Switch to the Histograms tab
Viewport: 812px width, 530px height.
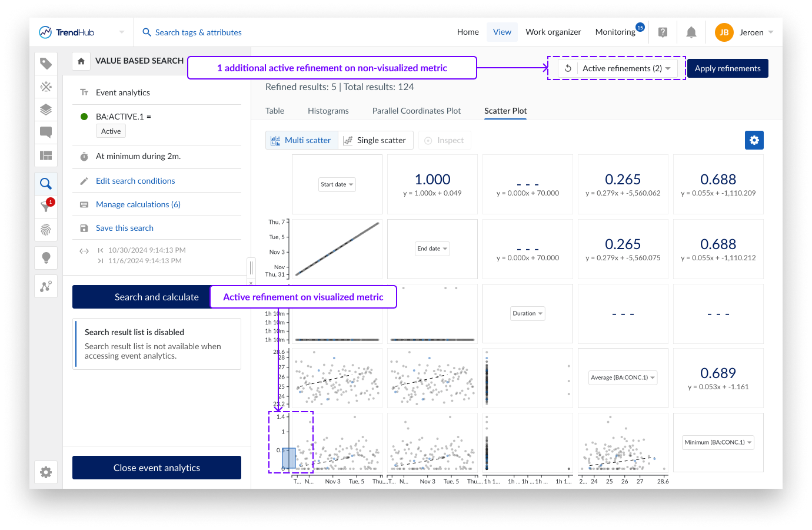[328, 111]
